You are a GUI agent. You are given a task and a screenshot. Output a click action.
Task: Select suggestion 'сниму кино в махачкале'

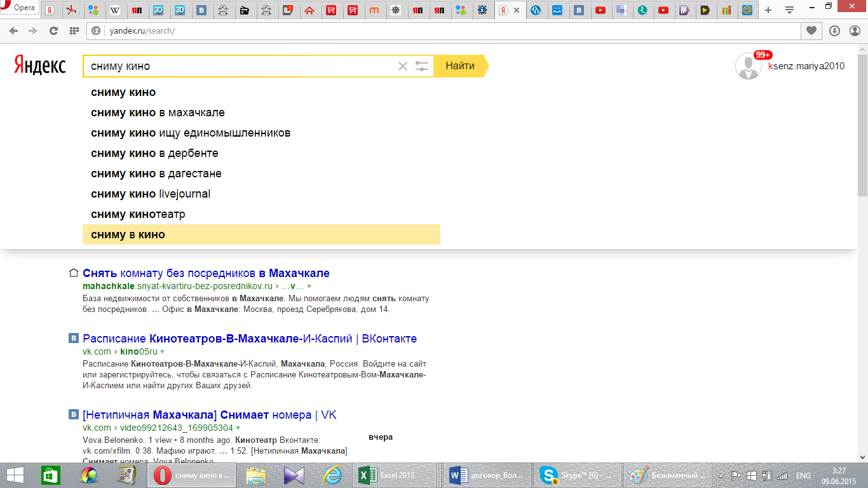click(x=261, y=112)
